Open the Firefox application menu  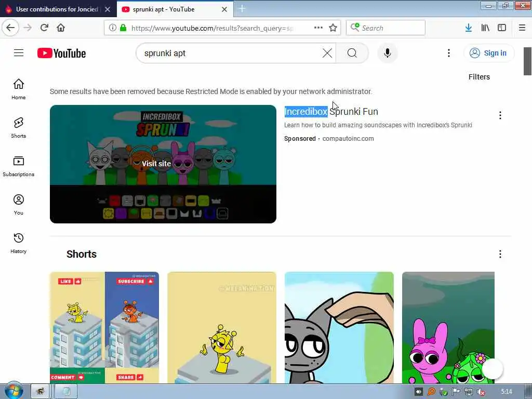[x=522, y=28]
